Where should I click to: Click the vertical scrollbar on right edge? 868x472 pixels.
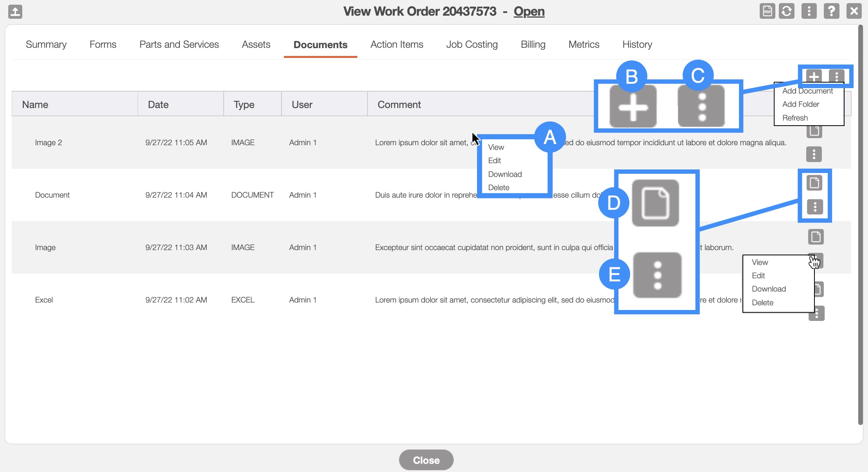coord(860,225)
